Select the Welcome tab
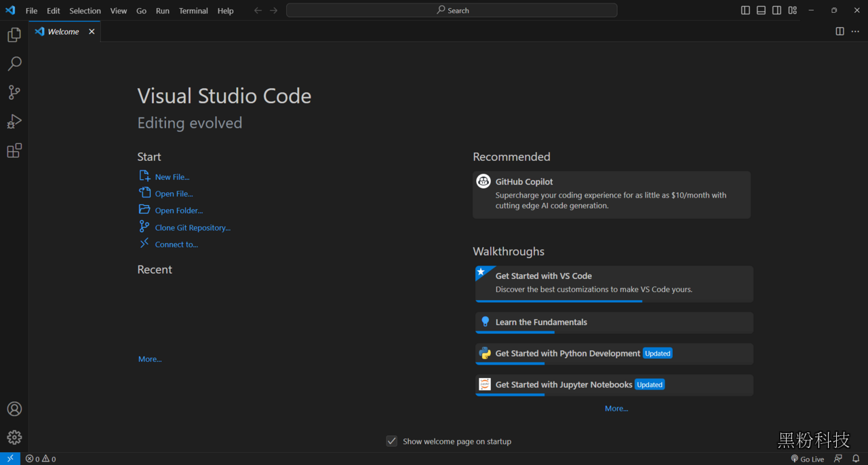This screenshot has height=465, width=868. (x=64, y=31)
